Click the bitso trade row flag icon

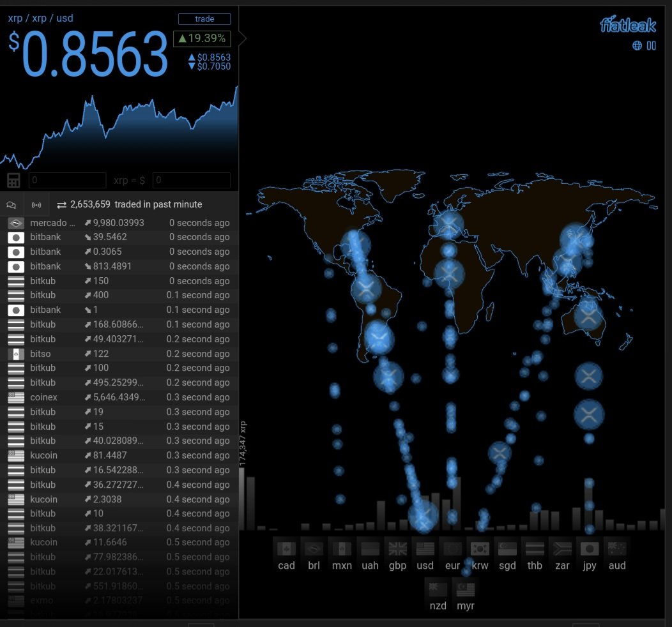tap(16, 354)
